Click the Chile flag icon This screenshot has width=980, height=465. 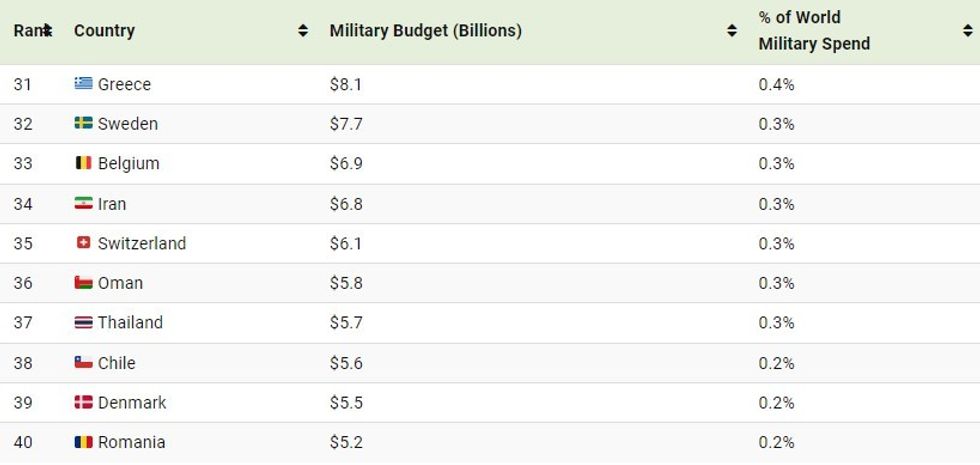click(83, 362)
